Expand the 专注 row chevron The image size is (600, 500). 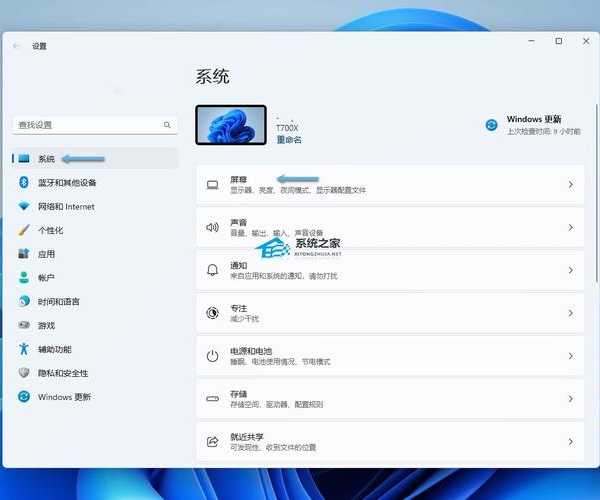[570, 313]
